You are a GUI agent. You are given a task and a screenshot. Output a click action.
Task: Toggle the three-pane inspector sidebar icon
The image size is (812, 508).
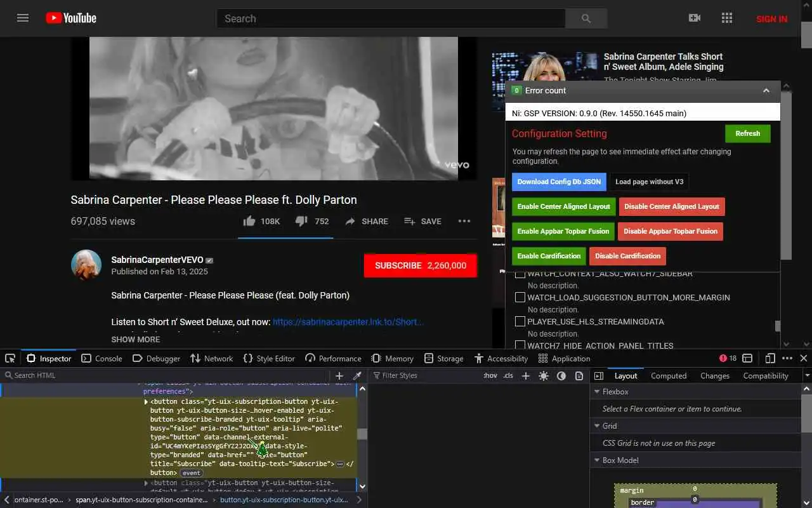pyautogui.click(x=598, y=375)
